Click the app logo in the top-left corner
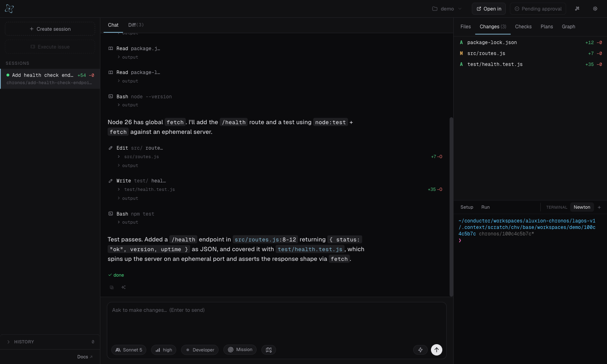Image resolution: width=607 pixels, height=364 pixels. point(9,8)
